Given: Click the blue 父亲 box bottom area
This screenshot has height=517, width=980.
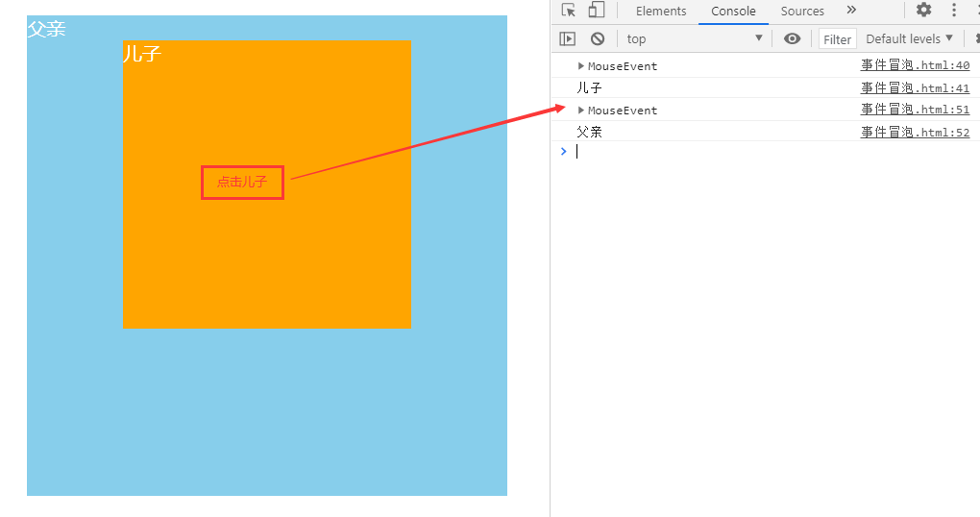Looking at the screenshot, I should (x=266, y=413).
